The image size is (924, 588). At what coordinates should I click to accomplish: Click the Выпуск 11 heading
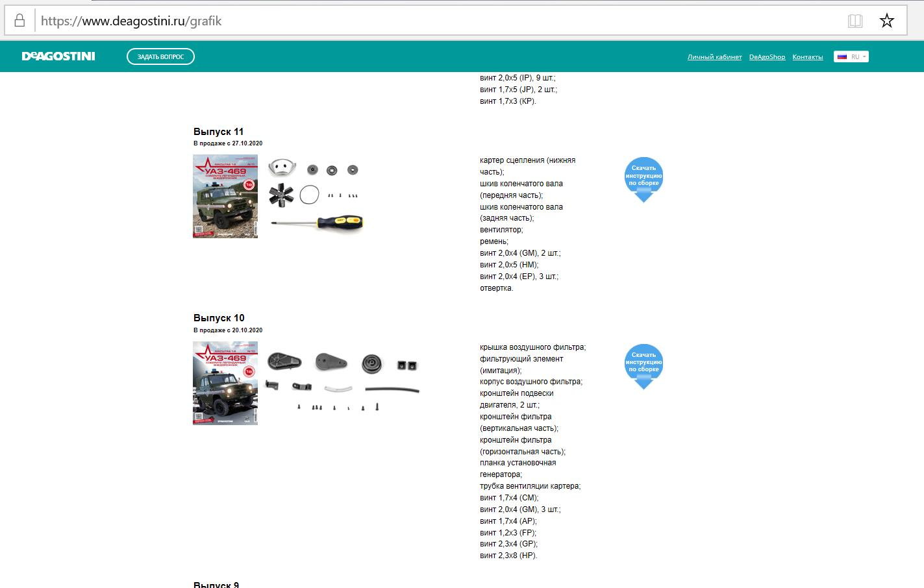coord(218,132)
